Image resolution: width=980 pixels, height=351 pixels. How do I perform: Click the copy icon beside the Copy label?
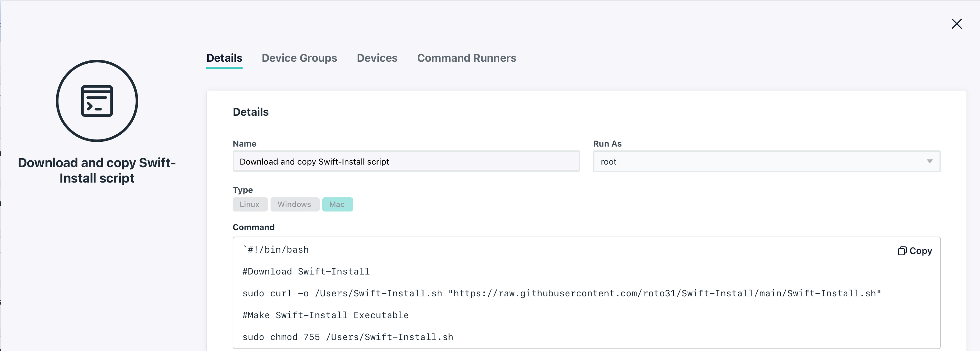point(902,251)
